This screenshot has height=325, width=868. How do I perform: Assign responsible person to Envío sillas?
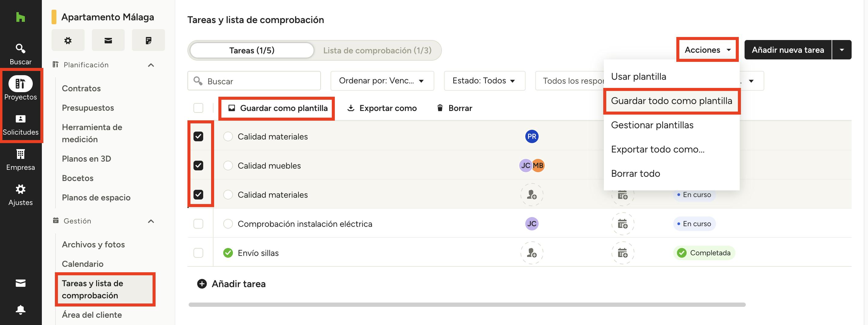[531, 253]
